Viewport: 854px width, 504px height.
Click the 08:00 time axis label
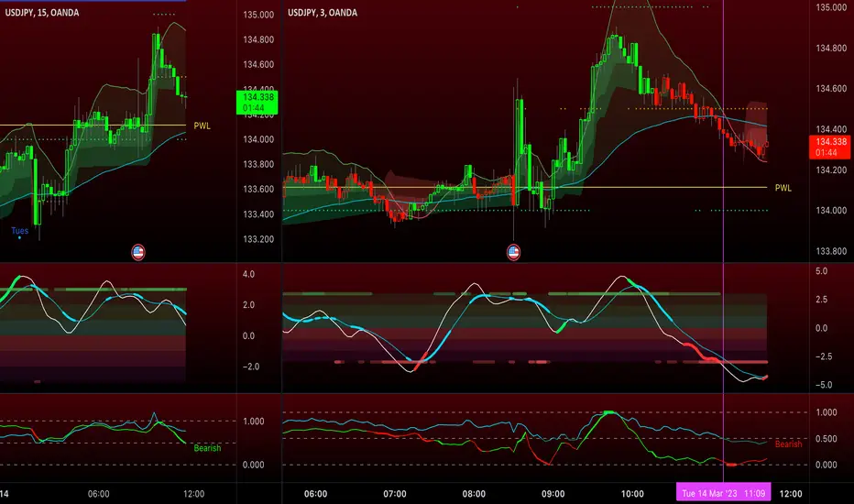point(474,494)
